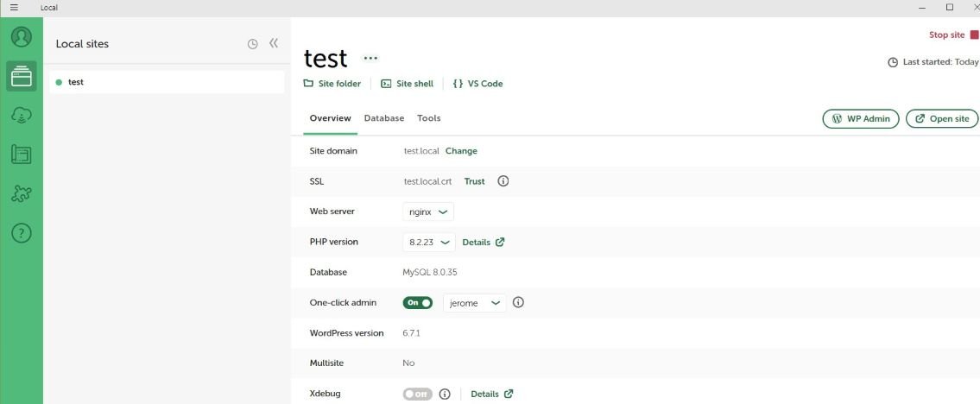Select the Local sites icon in sidebar
The height and width of the screenshot is (404, 980).
[x=22, y=76]
